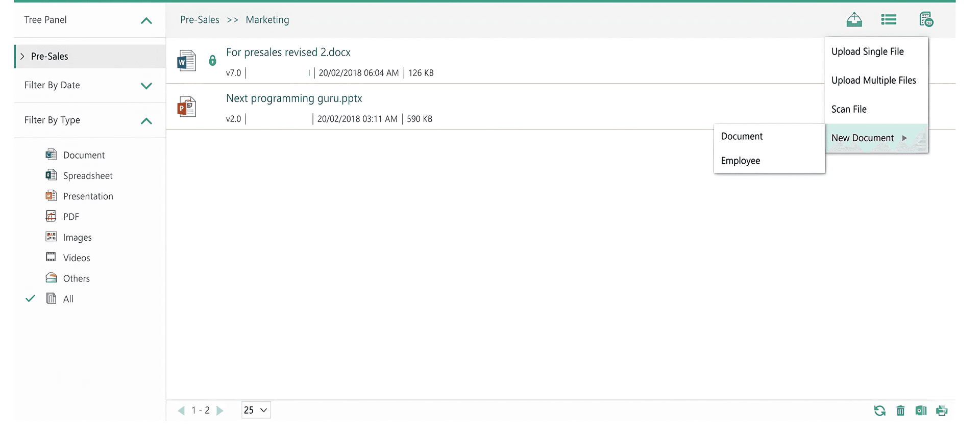This screenshot has height=434, width=980.
Task: Open New Document submenu arrow
Action: click(904, 138)
